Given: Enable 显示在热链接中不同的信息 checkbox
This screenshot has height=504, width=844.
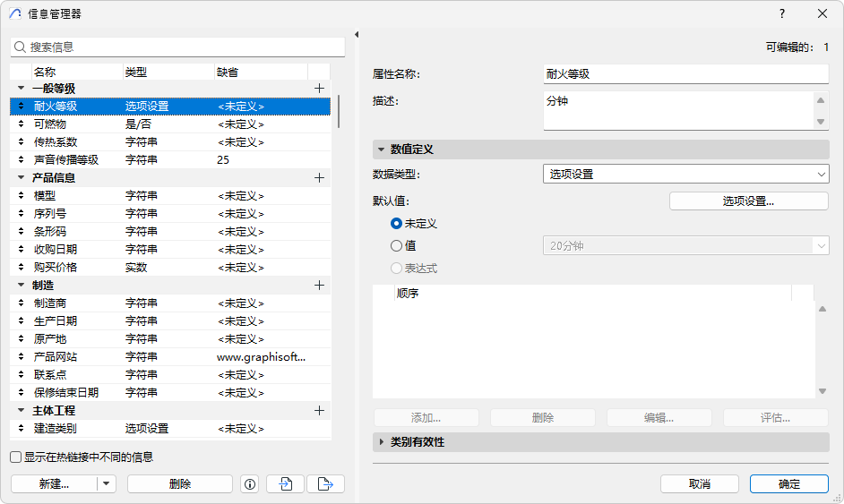Looking at the screenshot, I should click(x=15, y=457).
